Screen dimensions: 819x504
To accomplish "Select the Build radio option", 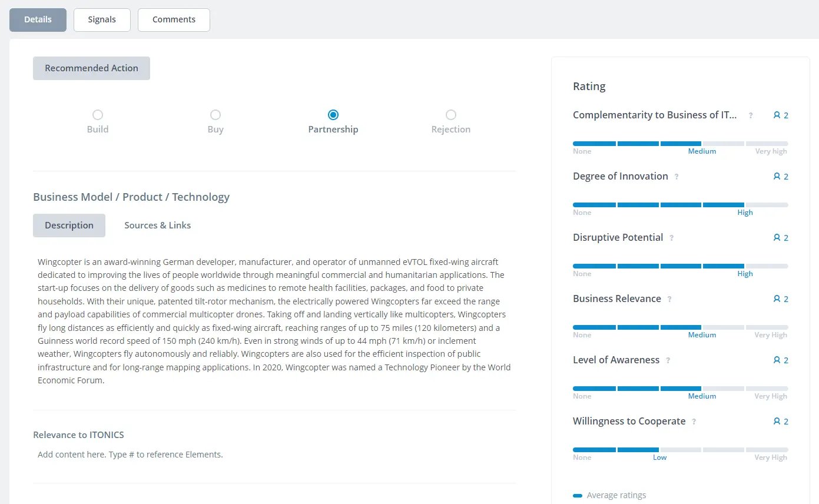I will pyautogui.click(x=98, y=115).
